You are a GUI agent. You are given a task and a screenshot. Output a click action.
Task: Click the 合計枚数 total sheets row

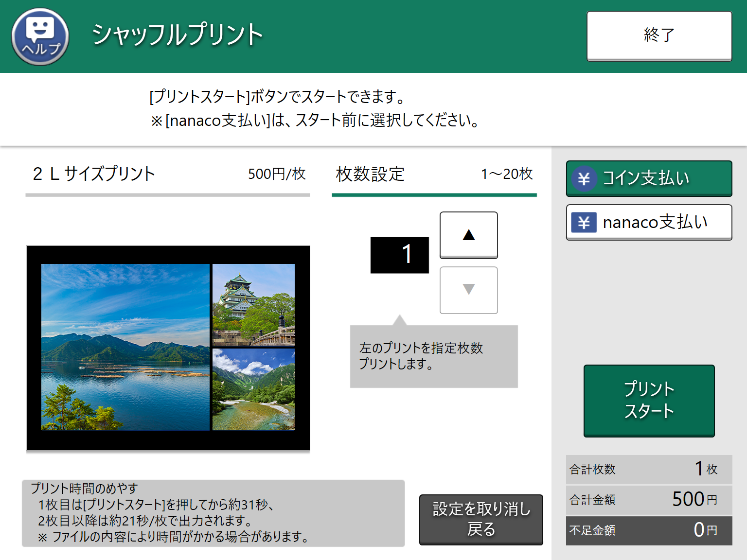(649, 469)
